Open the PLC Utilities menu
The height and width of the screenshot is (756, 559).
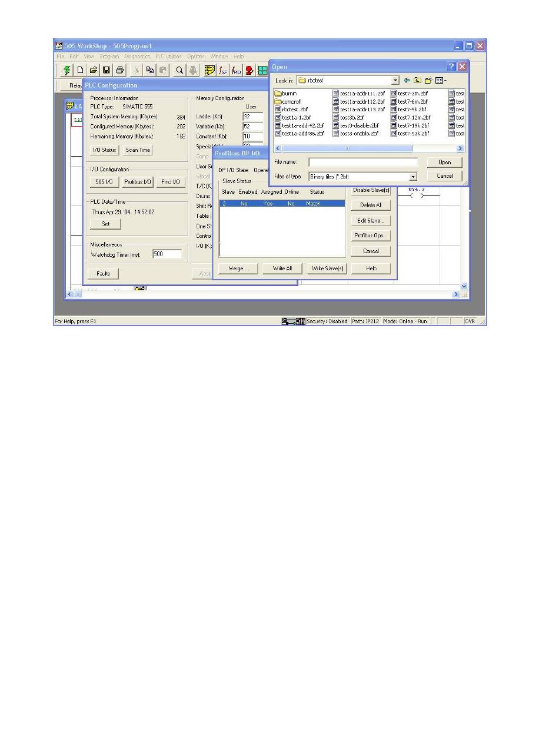(168, 57)
